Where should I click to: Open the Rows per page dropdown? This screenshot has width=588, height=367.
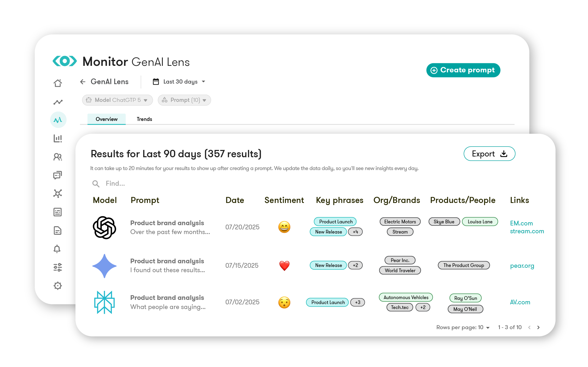click(x=463, y=327)
